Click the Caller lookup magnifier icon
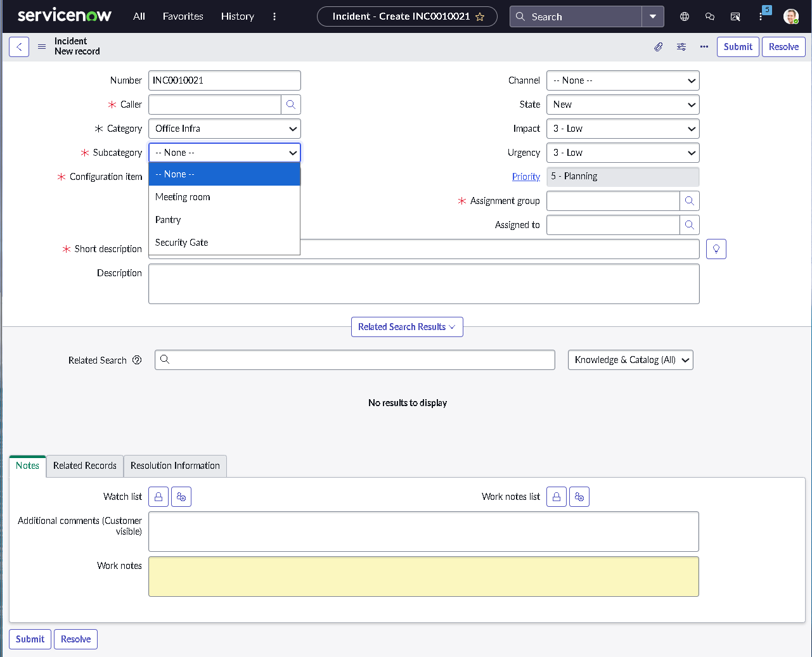Viewport: 812px width, 657px height. (x=291, y=104)
